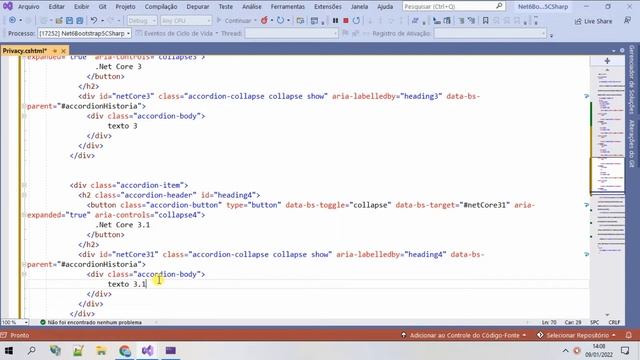
Task: Click the browser refresh icon in the toolbar
Action: point(280,20)
